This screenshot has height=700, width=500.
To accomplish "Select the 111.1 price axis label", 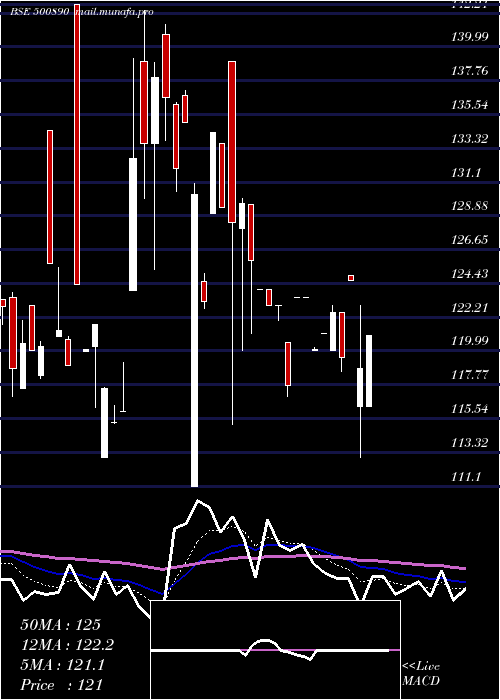I will (466, 477).
